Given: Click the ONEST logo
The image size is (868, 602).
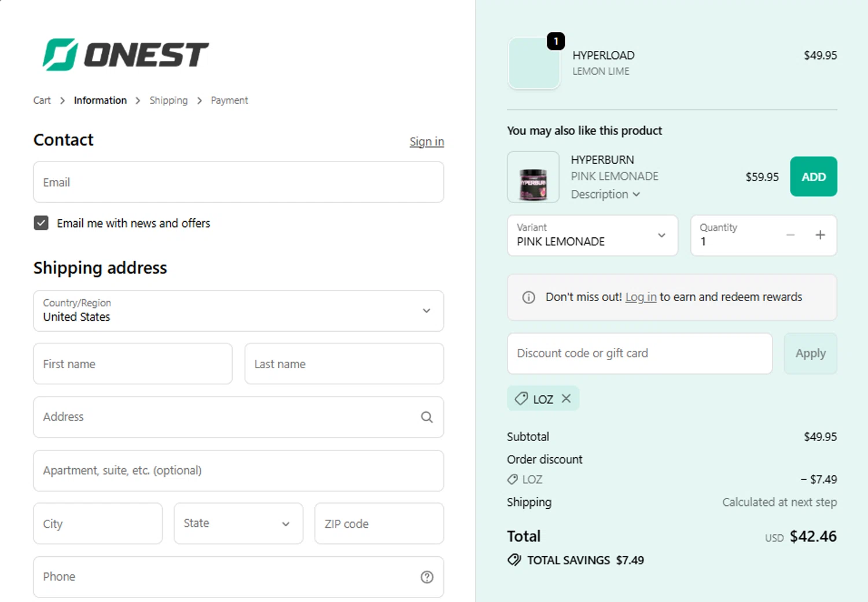Looking at the screenshot, I should [126, 55].
